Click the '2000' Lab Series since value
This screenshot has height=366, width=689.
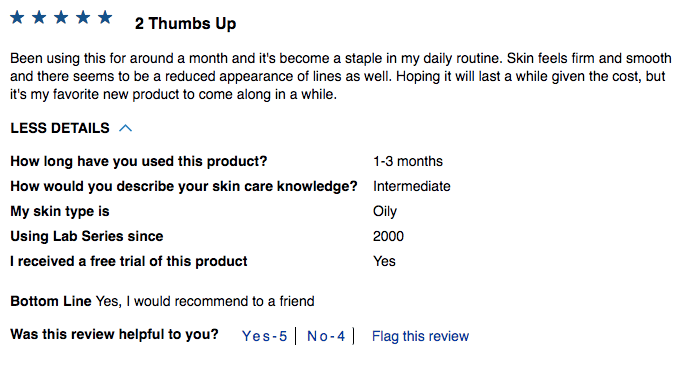coord(388,236)
